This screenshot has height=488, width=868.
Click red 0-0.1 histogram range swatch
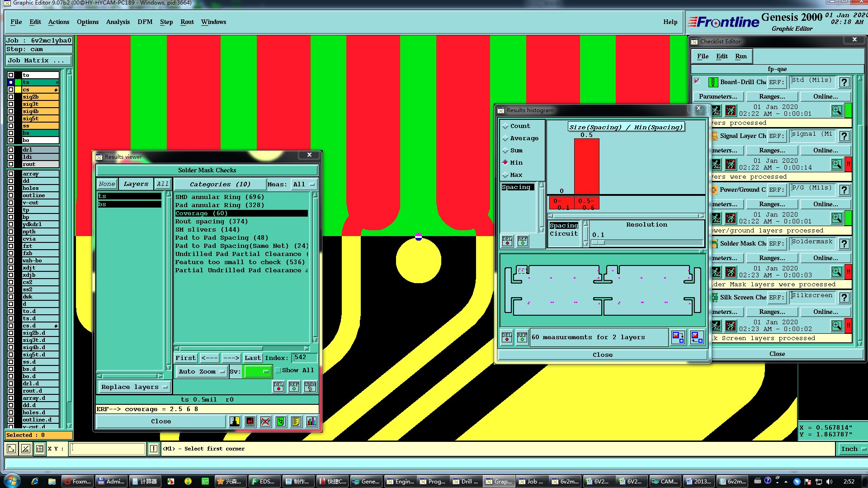561,203
